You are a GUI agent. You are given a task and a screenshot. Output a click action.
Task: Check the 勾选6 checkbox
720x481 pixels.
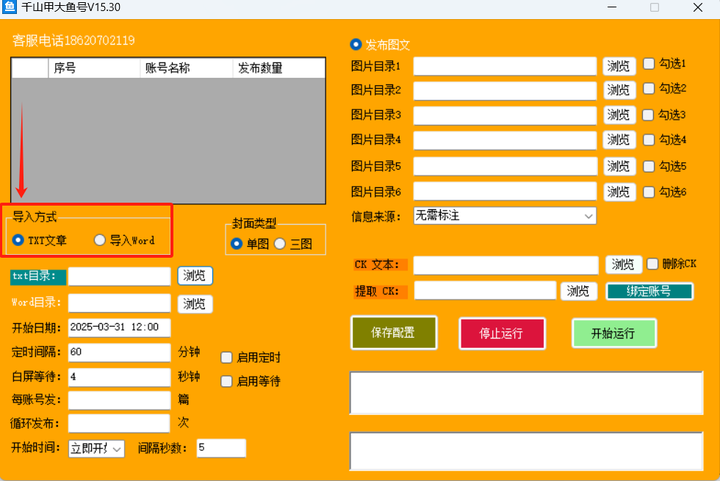click(649, 192)
